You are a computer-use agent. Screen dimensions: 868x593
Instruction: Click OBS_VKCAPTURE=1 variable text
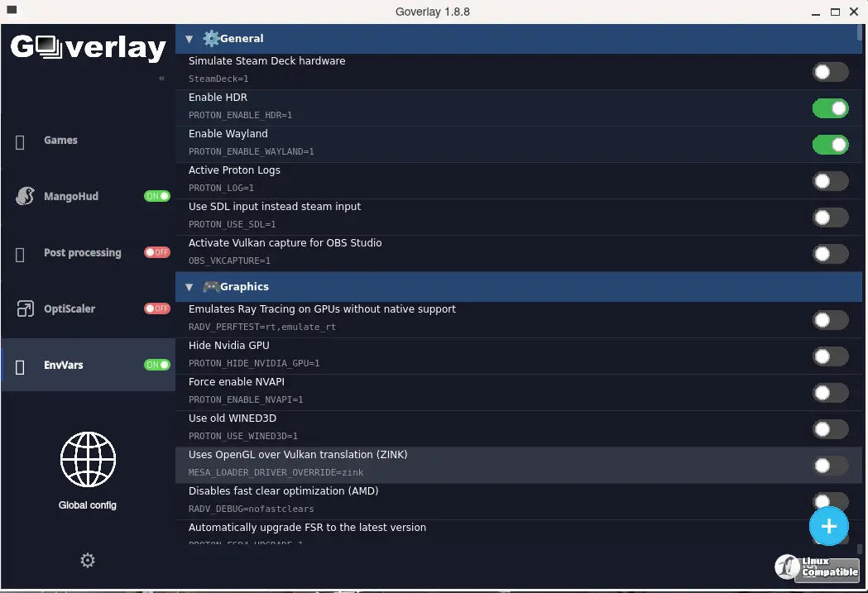[229, 261]
